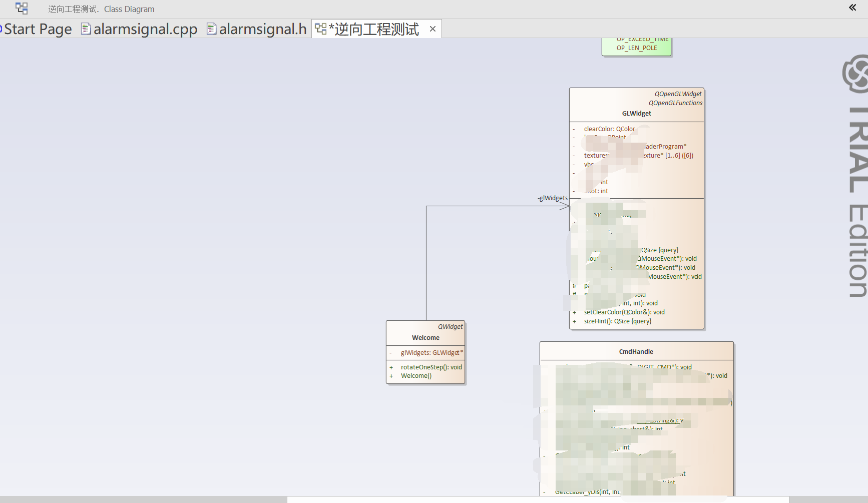The width and height of the screenshot is (868, 503).
Task: Click the sizeHint(): QSize {query} operation
Action: [x=618, y=321]
